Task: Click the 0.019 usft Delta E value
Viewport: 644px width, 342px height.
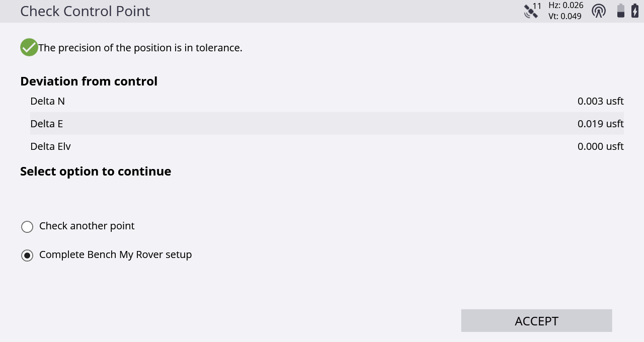Action: tap(601, 124)
